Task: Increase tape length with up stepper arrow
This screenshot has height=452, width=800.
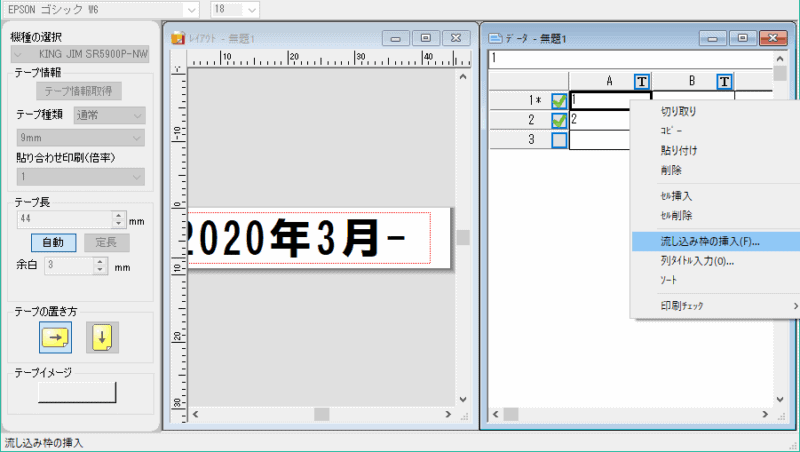Action: pos(120,214)
